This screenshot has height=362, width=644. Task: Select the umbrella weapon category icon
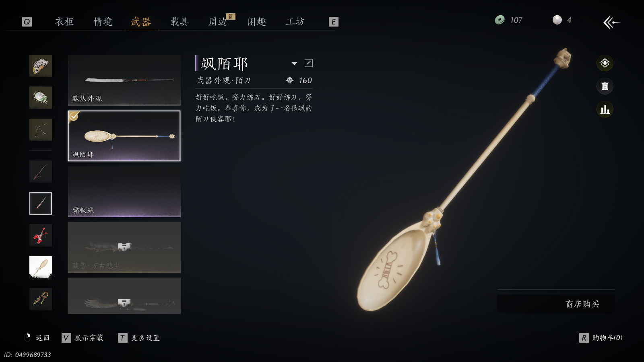[41, 98]
